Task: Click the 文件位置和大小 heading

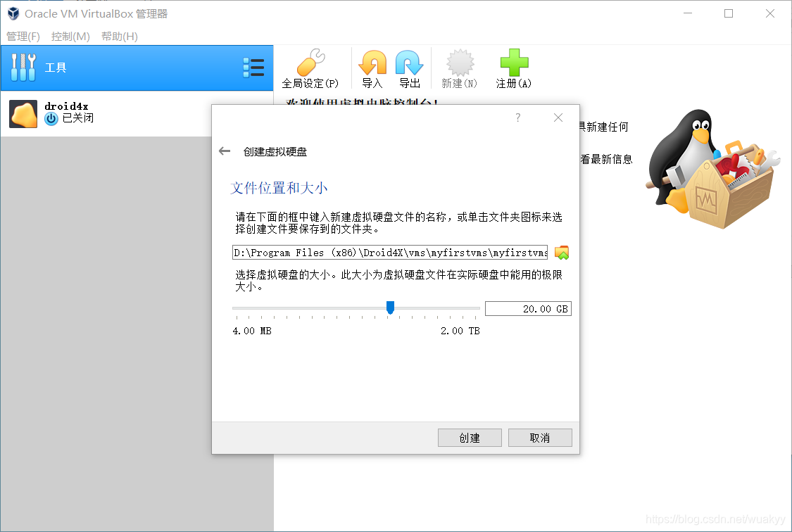Action: click(x=279, y=189)
